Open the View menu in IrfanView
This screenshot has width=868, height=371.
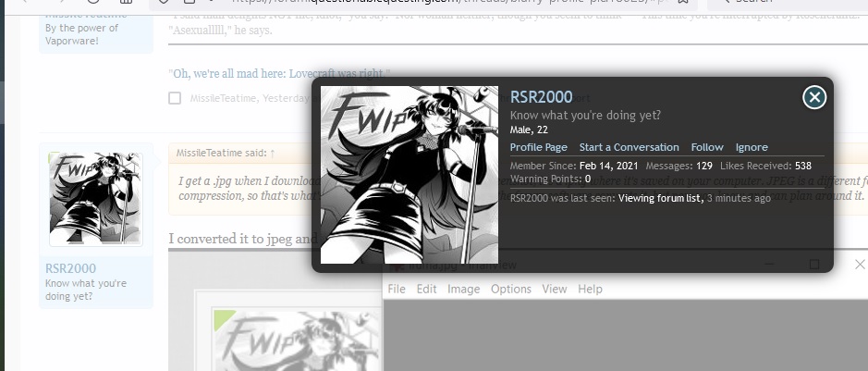coord(554,289)
